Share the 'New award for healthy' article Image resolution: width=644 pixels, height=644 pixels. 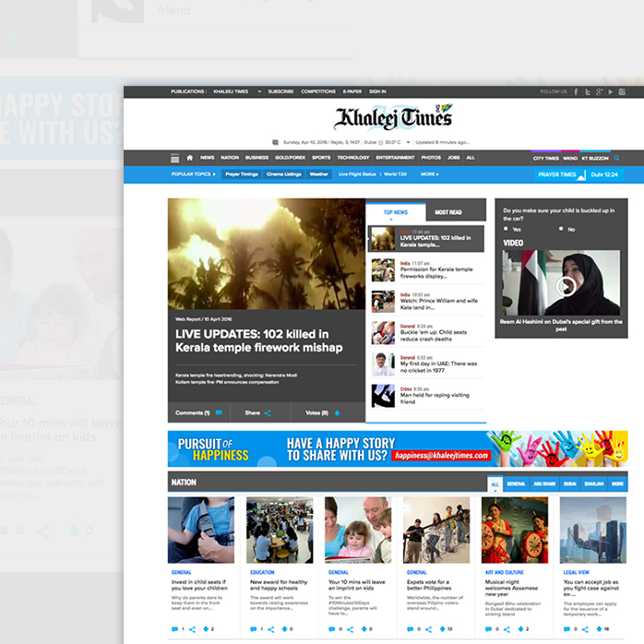coord(271,629)
